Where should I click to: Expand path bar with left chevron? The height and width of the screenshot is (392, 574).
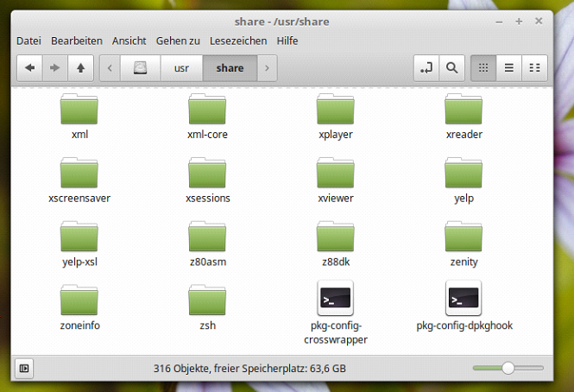click(110, 68)
